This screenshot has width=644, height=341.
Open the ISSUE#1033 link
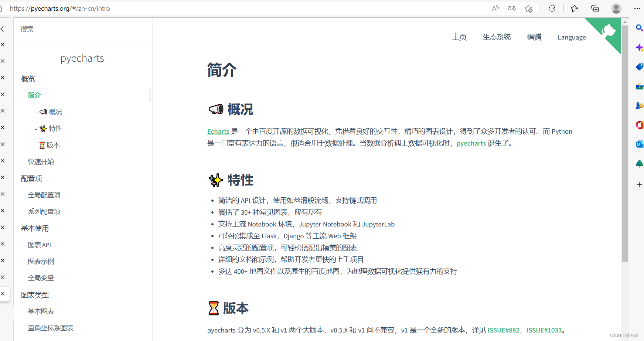tap(544, 330)
